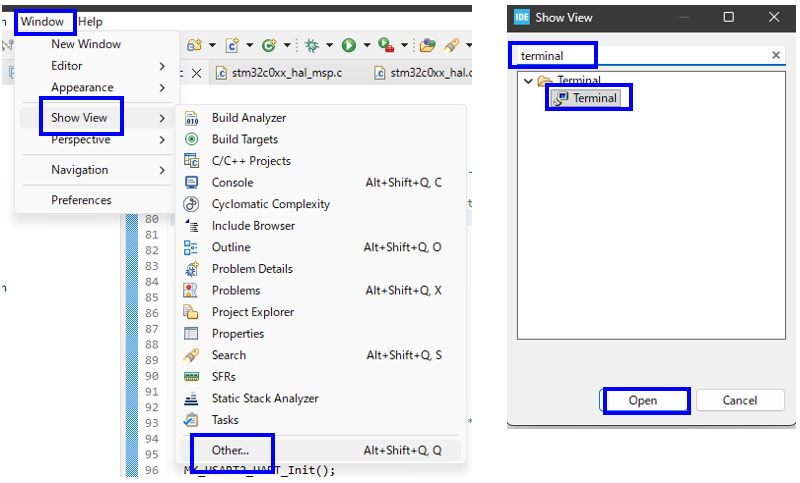Choose Other... from Show View submenu
The image size is (800, 483).
click(x=231, y=451)
